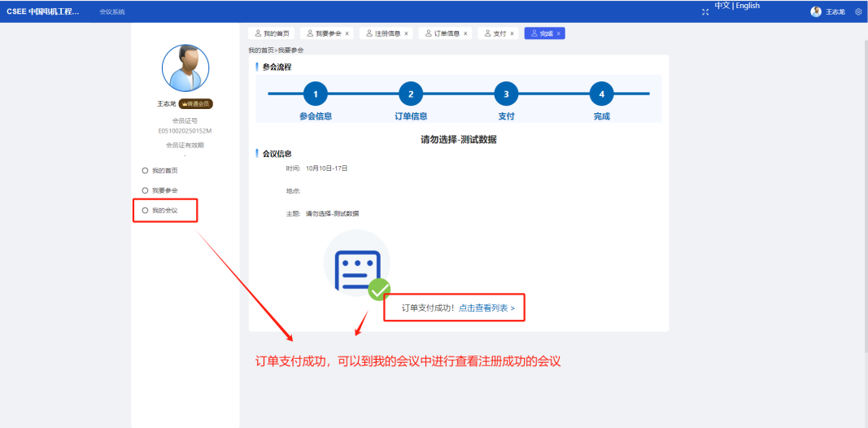Switch language to English

[748, 6]
